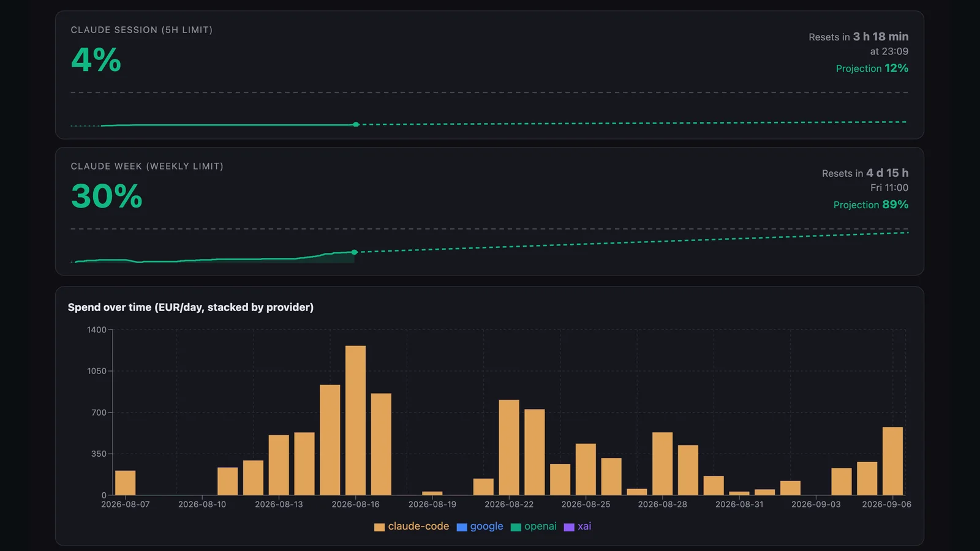This screenshot has width=980, height=551.
Task: Click the bar at 2026-08-28
Action: tap(662, 464)
